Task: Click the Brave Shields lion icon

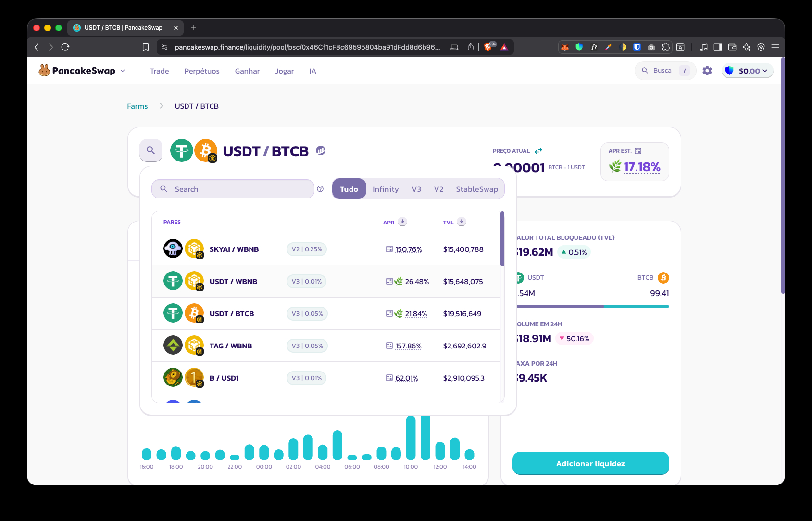Action: 488,47
